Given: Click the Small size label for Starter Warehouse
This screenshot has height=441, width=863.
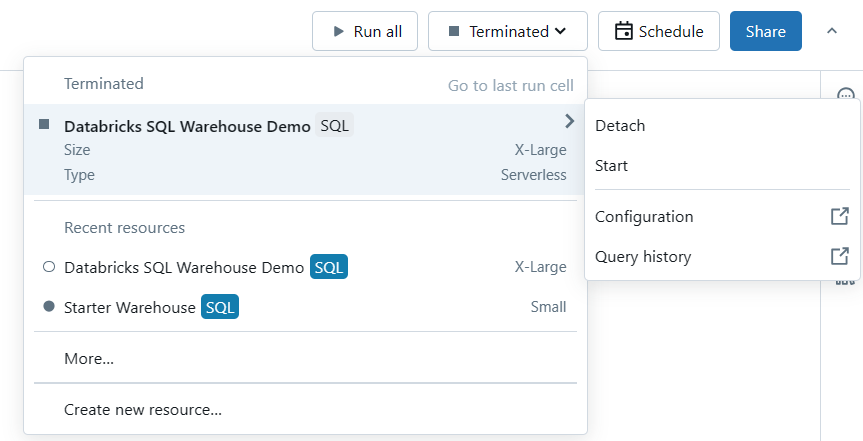Looking at the screenshot, I should [548, 307].
